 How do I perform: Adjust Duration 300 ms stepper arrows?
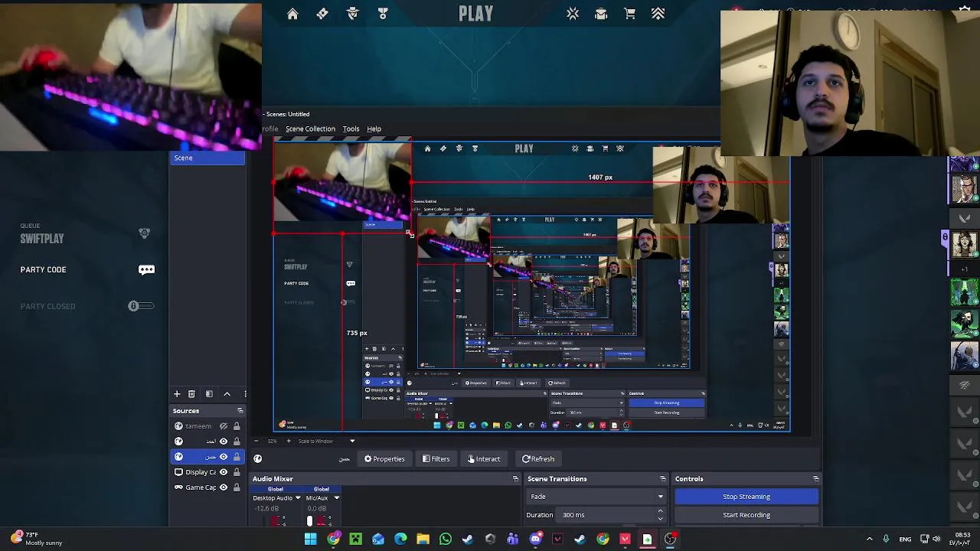(x=661, y=515)
